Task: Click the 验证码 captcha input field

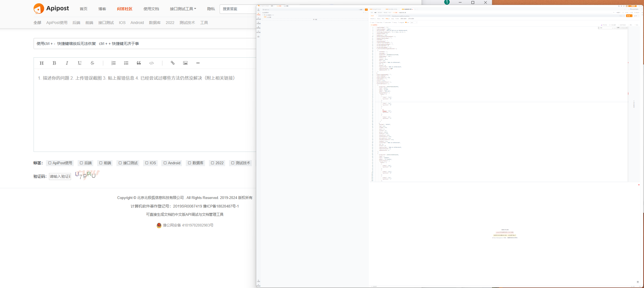Action: (x=60, y=176)
